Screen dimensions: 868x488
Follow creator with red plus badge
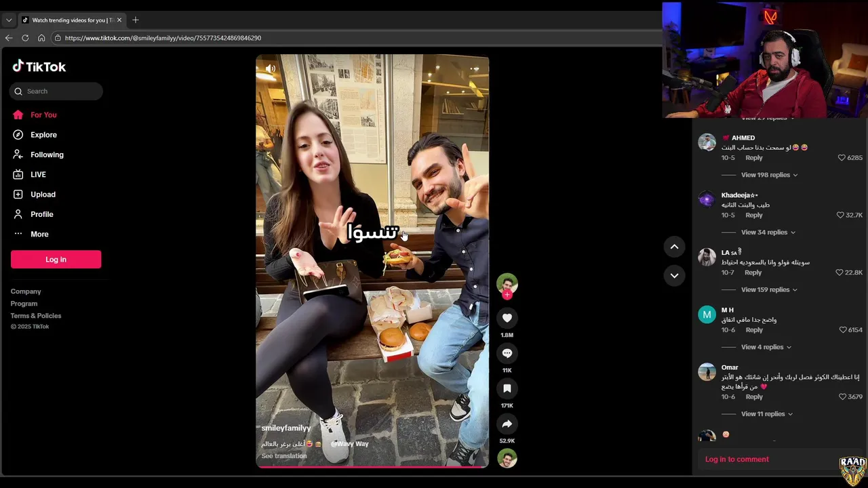point(507,295)
